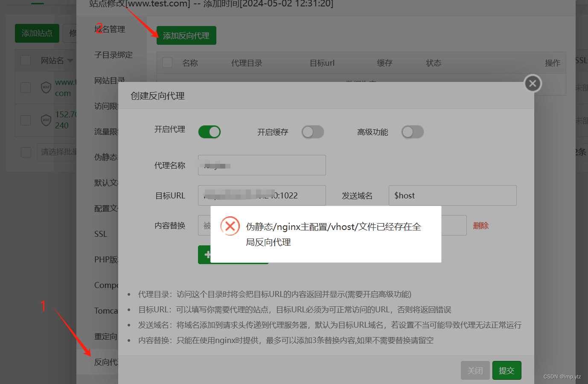
Task: Open the 请选择批量 batch operation dropdown
Action: 57,152
